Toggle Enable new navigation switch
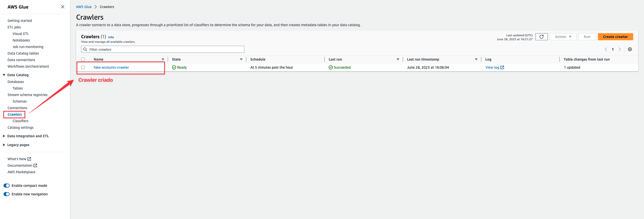644x219 pixels. point(7,194)
